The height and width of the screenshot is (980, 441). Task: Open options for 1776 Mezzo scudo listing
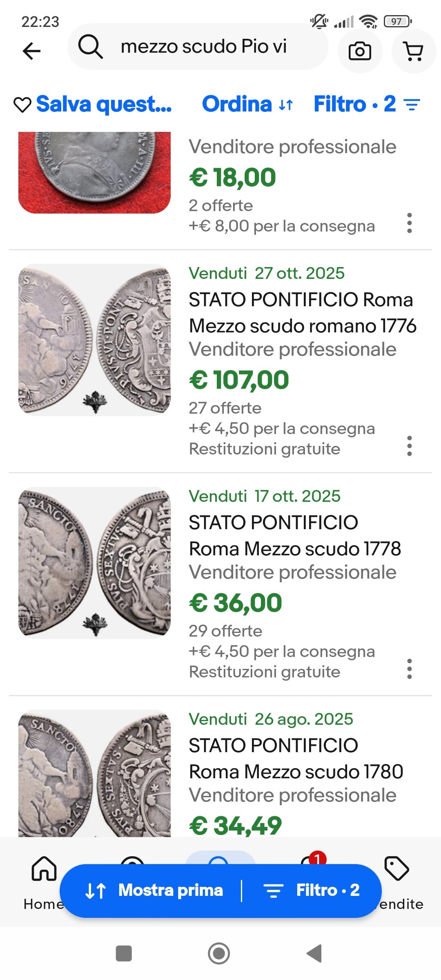point(409,446)
